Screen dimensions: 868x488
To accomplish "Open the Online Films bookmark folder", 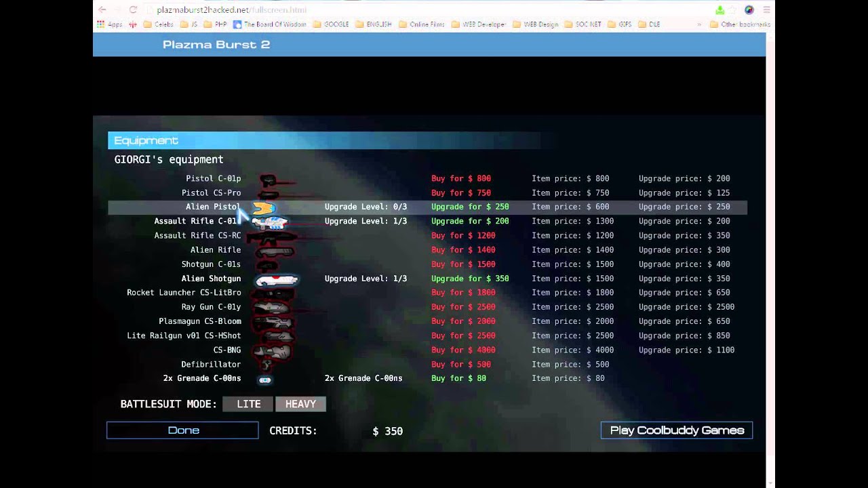I will (x=422, y=24).
